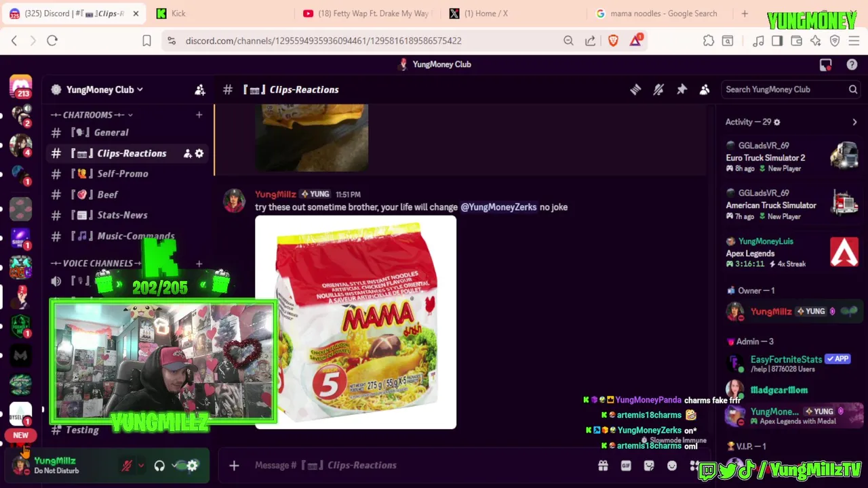Image resolution: width=868 pixels, height=488 pixels.
Task: Open Discord help question mark icon
Action: (852, 64)
